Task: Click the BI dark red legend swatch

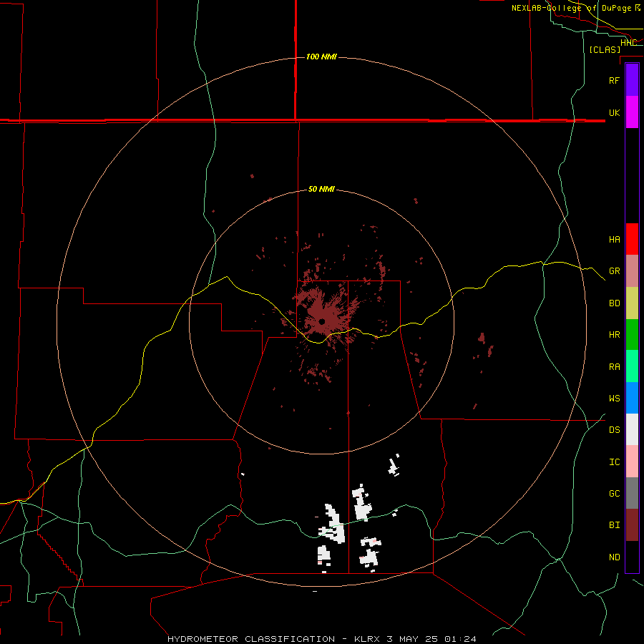Action: tap(632, 525)
